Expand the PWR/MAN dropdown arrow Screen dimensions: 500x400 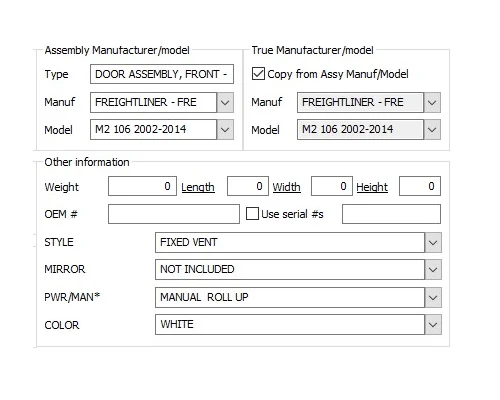[x=433, y=297]
